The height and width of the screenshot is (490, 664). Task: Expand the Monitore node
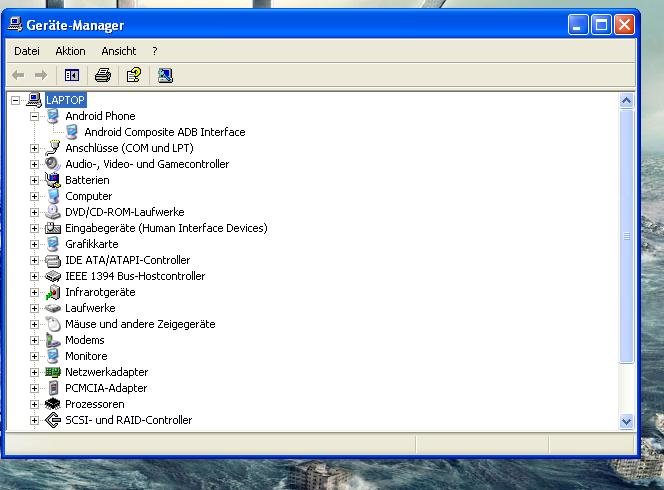(34, 356)
